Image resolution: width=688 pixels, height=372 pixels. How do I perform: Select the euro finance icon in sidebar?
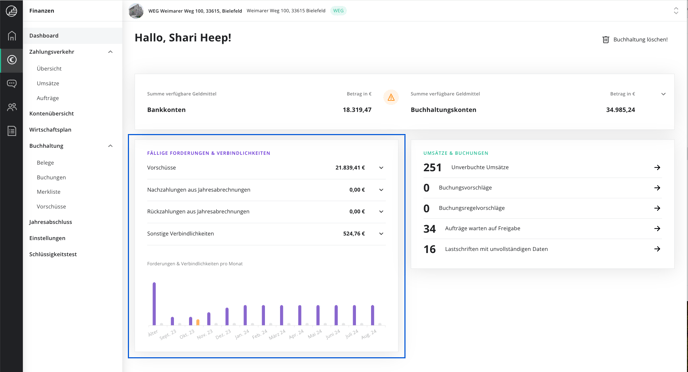[11, 60]
